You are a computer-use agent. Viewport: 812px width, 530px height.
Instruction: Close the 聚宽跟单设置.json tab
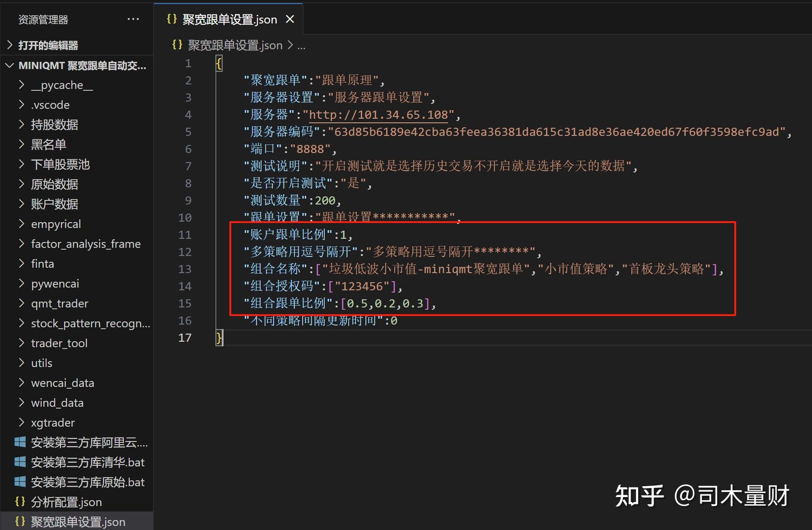tap(289, 19)
